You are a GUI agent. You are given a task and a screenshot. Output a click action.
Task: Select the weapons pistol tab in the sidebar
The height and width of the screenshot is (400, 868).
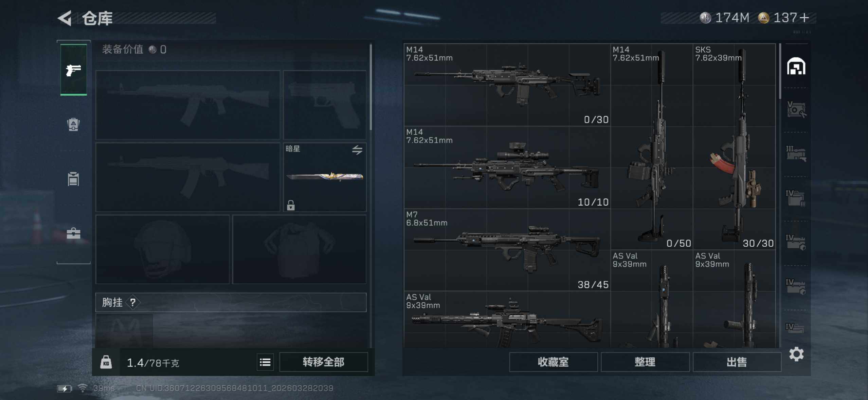coord(74,70)
